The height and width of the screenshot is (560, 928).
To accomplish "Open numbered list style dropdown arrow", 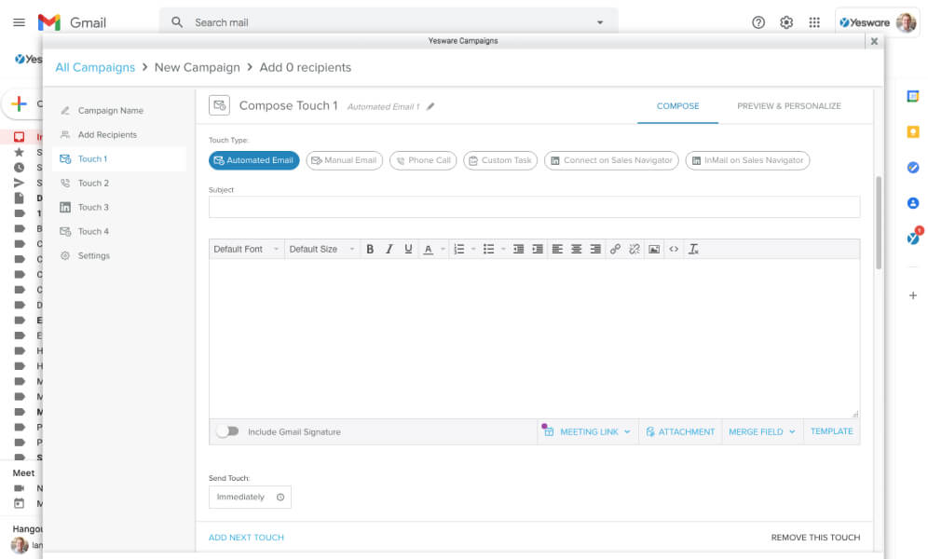I will [x=473, y=249].
